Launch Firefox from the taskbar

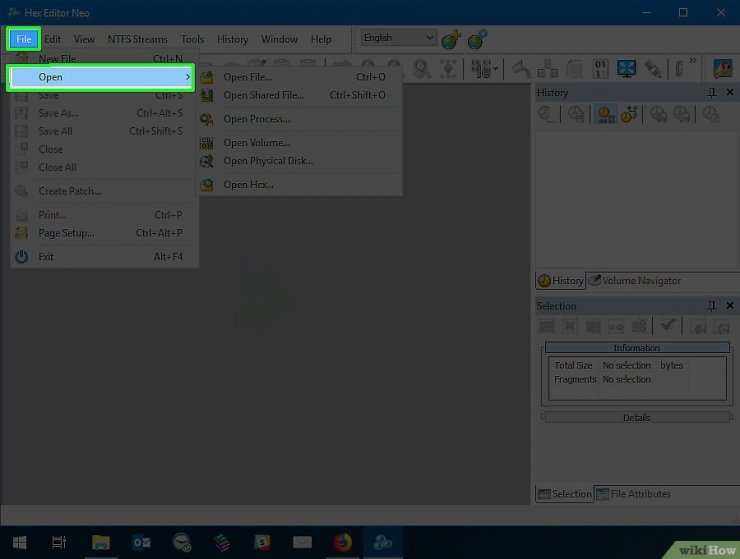[x=343, y=542]
